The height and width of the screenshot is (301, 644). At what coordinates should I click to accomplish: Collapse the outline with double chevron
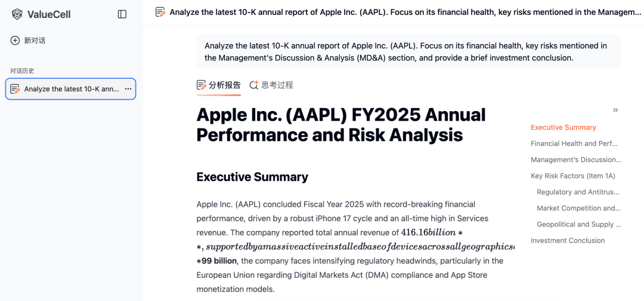coord(615,110)
